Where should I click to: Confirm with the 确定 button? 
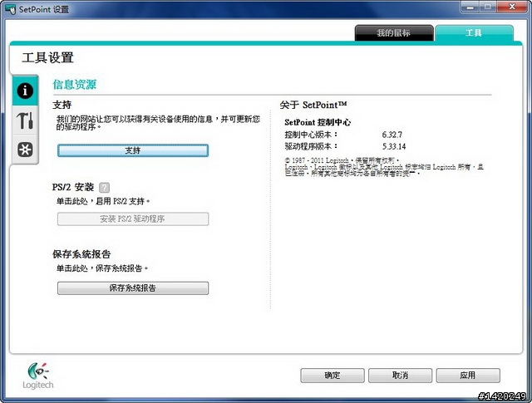332,376
